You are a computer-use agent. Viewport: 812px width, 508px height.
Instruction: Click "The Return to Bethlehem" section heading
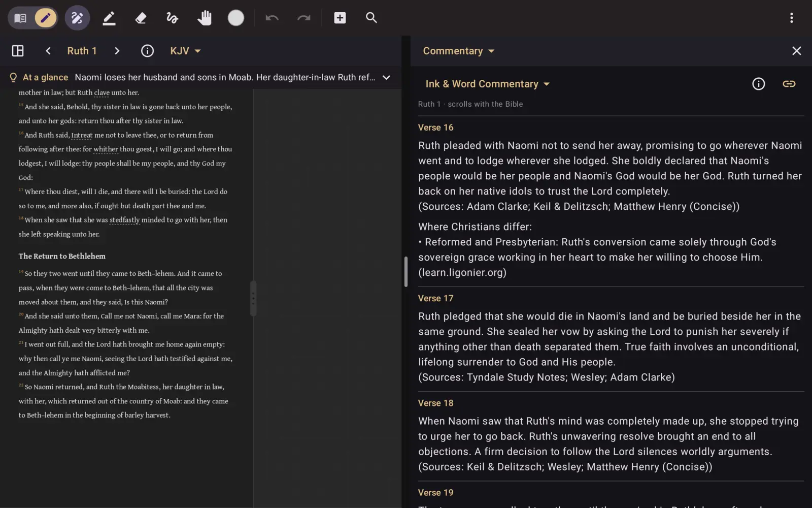point(62,256)
